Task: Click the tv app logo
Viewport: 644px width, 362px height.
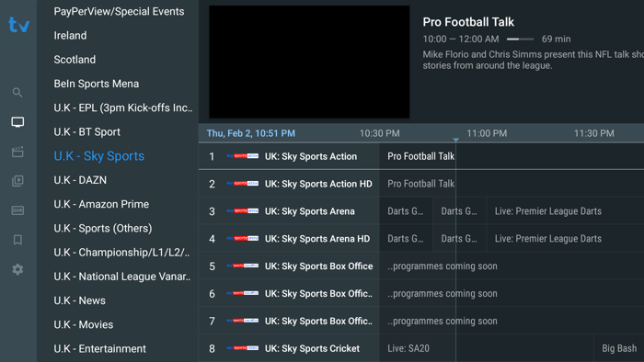Action: (19, 25)
